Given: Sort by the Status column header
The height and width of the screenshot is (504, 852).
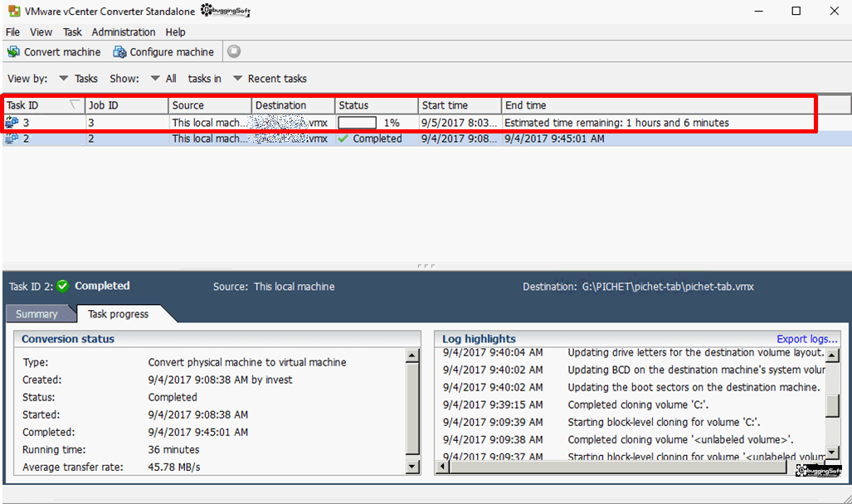Looking at the screenshot, I should click(x=377, y=105).
